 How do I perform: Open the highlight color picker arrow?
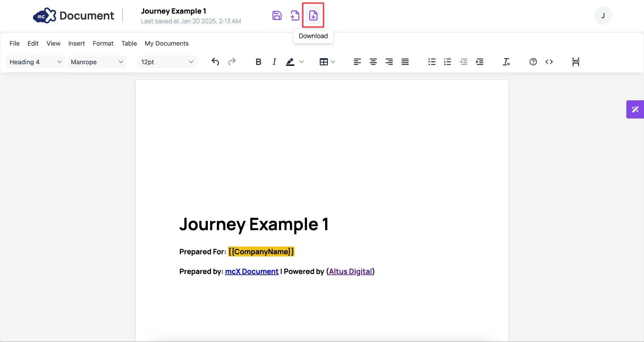(302, 62)
